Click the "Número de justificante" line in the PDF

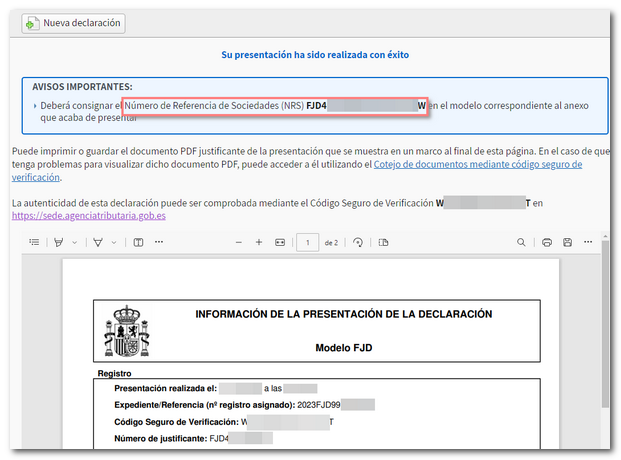[x=193, y=439]
